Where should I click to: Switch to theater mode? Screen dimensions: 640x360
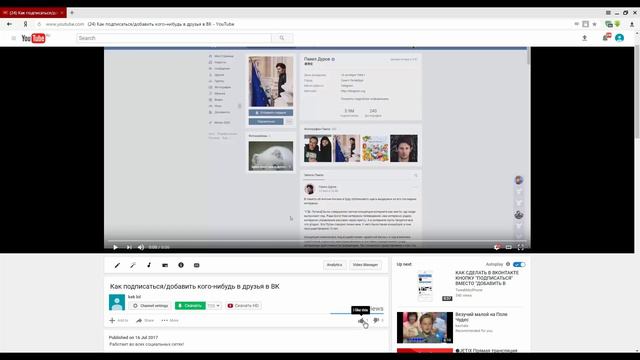pyautogui.click(x=509, y=247)
